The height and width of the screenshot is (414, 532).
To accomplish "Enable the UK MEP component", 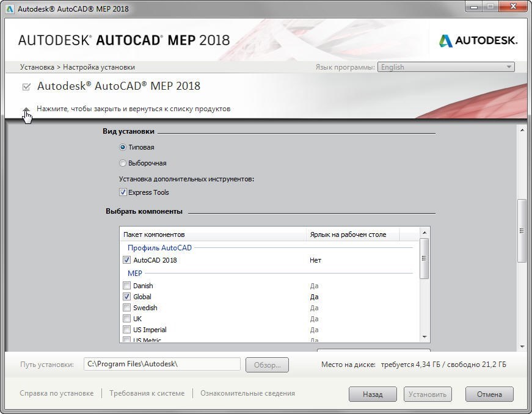I will [x=126, y=319].
